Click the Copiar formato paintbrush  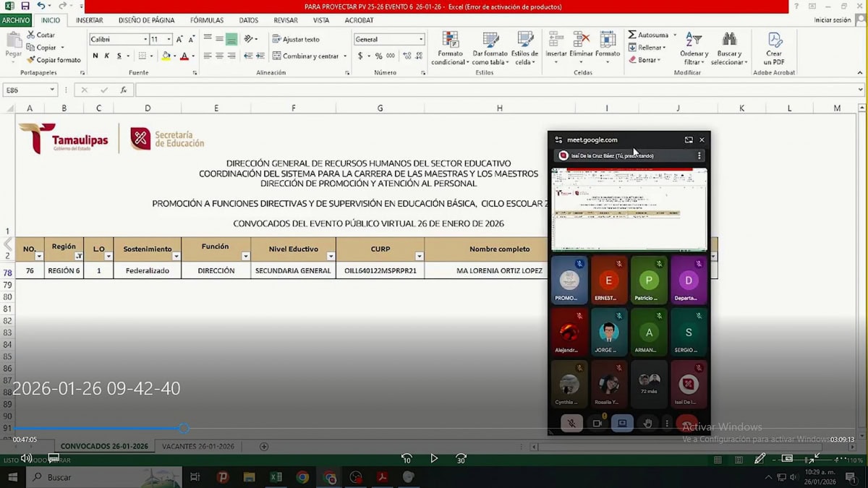31,60
